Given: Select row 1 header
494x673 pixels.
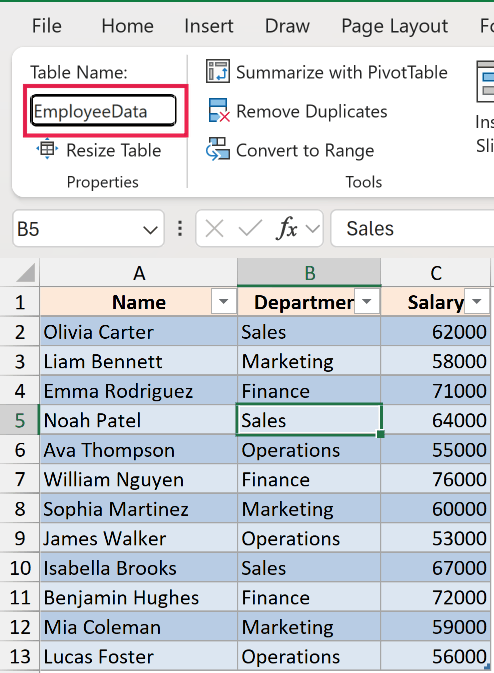Looking at the screenshot, I should [x=20, y=302].
